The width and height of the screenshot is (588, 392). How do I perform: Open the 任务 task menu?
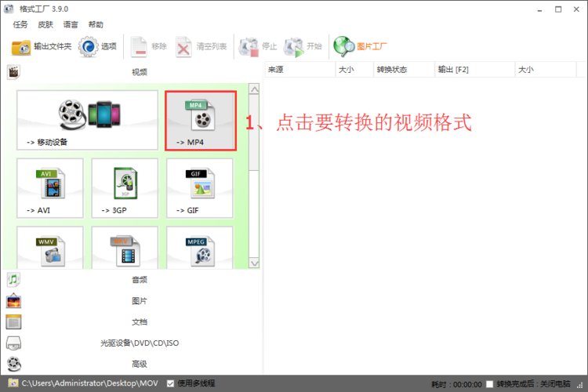(x=20, y=25)
